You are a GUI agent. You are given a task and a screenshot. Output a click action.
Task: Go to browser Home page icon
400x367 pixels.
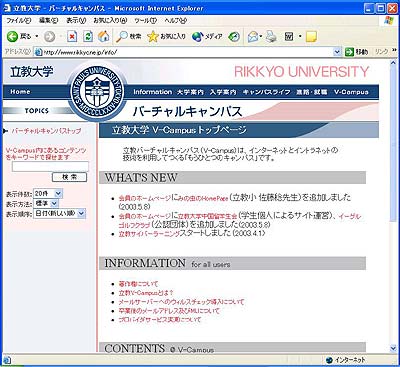(x=104, y=36)
